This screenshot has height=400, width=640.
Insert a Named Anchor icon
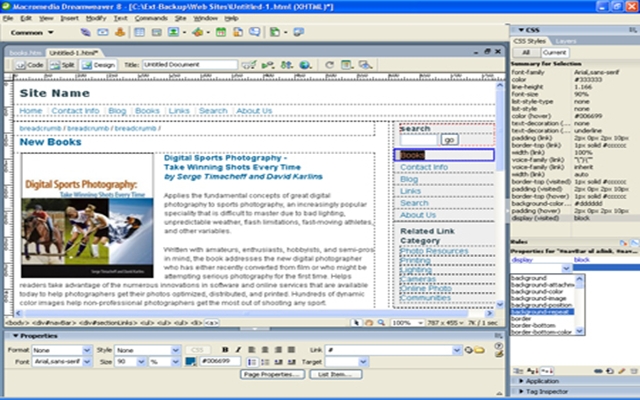[x=120, y=32]
